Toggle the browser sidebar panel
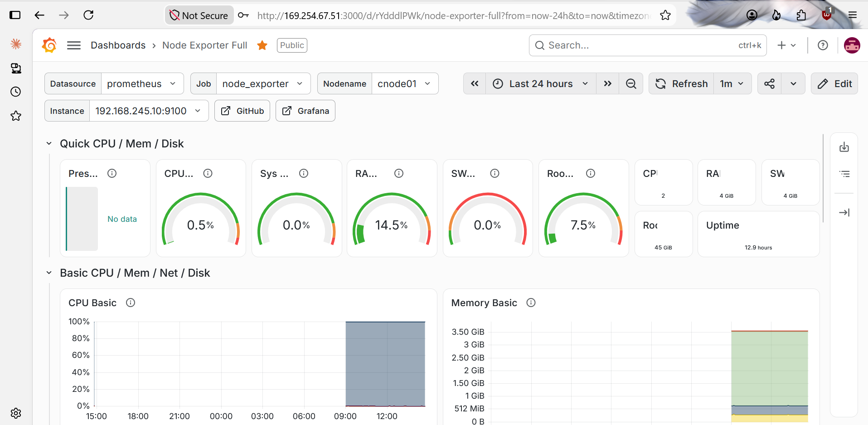Image resolution: width=868 pixels, height=425 pixels. (x=15, y=15)
